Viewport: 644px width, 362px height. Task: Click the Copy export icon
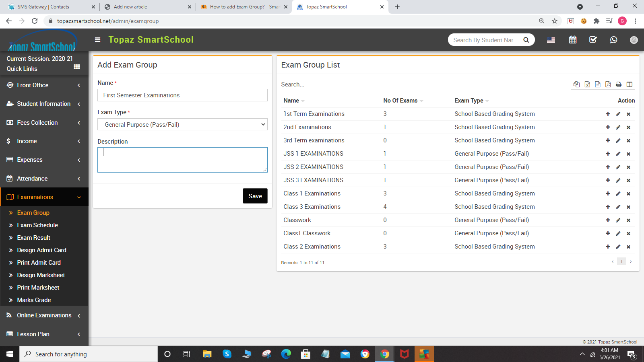point(576,84)
